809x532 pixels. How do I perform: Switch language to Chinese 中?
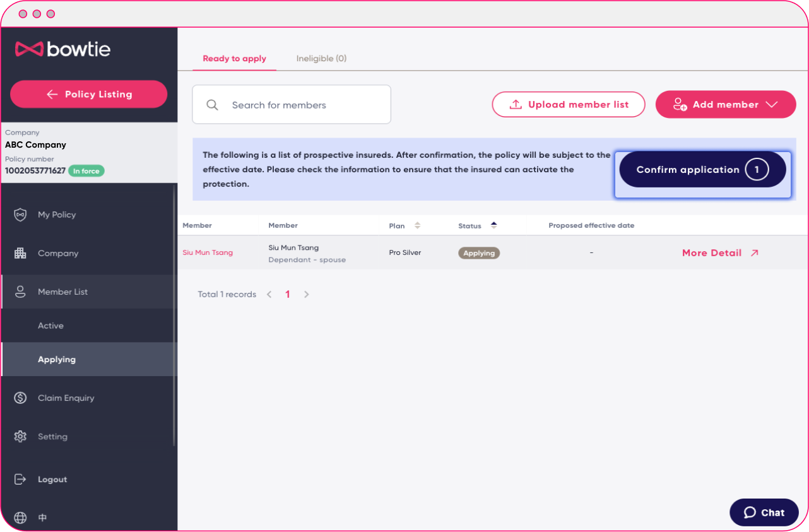pyautogui.click(x=42, y=517)
